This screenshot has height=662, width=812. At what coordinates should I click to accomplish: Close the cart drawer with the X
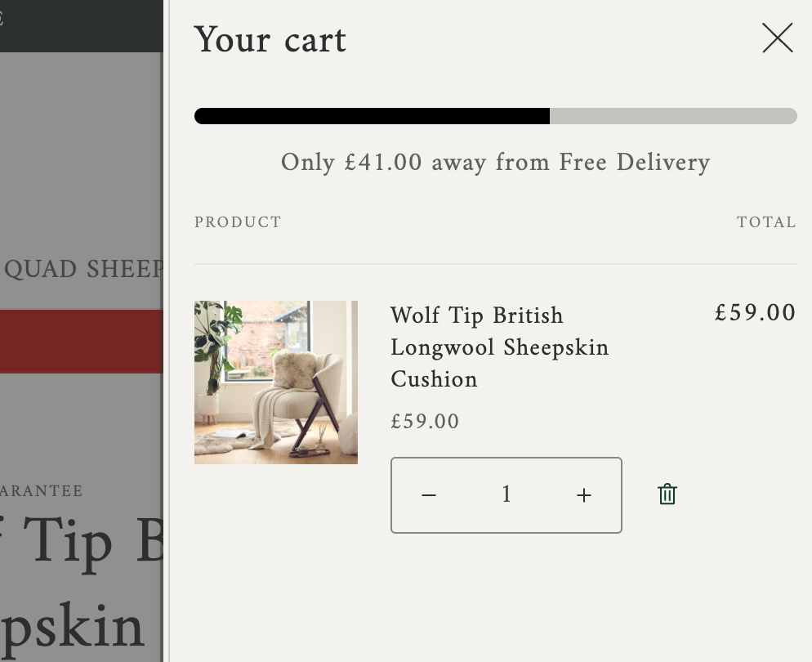coord(777,38)
